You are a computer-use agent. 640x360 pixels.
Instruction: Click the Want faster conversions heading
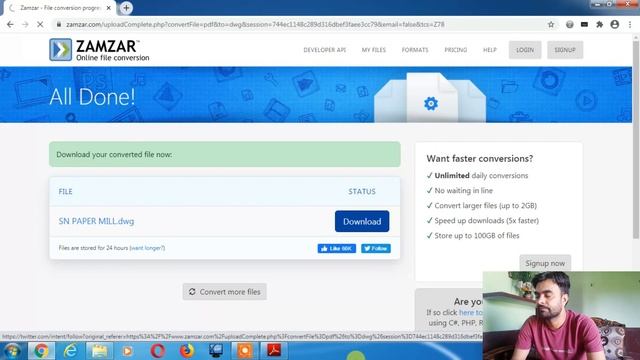coord(480,158)
